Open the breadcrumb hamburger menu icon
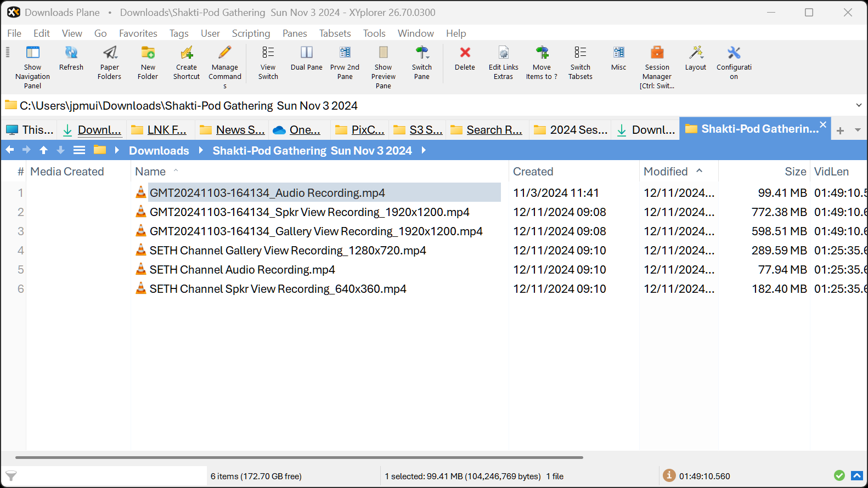 tap(79, 150)
